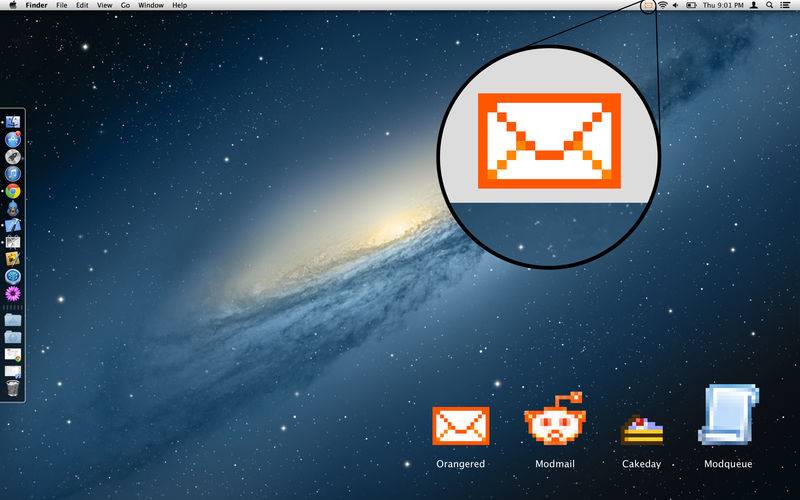Select the Orangered envelope icon
This screenshot has width=800, height=500.
click(x=461, y=426)
